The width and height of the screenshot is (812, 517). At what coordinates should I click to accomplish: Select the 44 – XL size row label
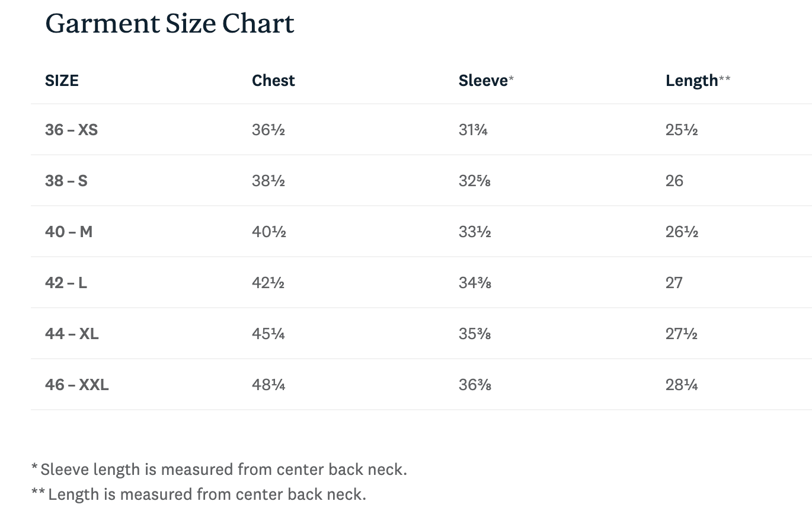(x=72, y=334)
